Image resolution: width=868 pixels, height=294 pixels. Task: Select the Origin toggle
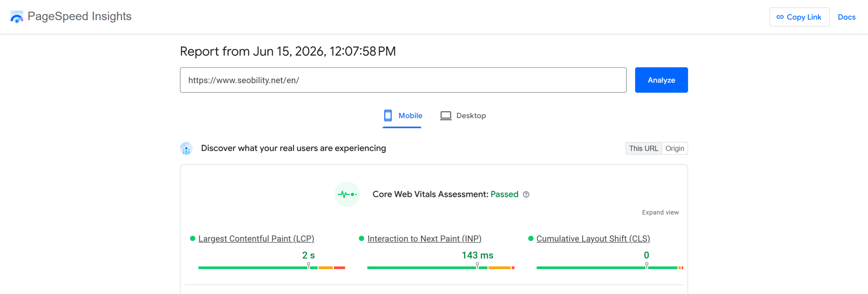675,148
